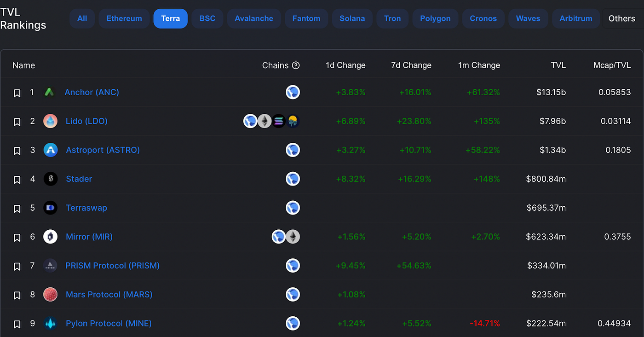The image size is (644, 337).
Task: Open the Stader protocol link
Action: click(x=79, y=179)
